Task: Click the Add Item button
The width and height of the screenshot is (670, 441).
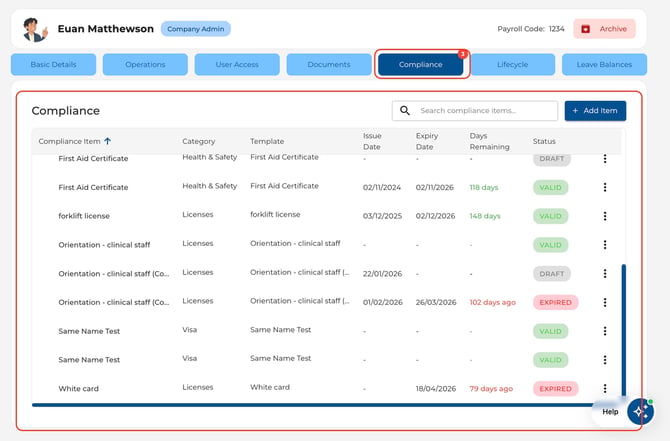Action: (595, 111)
